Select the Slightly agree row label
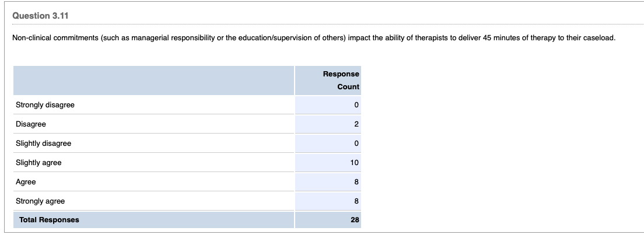Image resolution: width=644 pixels, height=238 pixels. click(x=38, y=163)
